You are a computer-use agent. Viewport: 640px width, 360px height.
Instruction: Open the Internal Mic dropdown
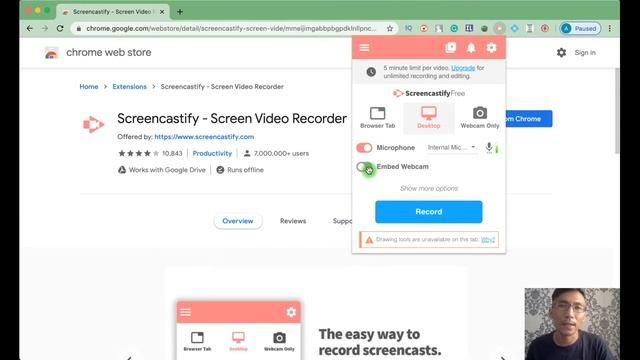(x=451, y=147)
